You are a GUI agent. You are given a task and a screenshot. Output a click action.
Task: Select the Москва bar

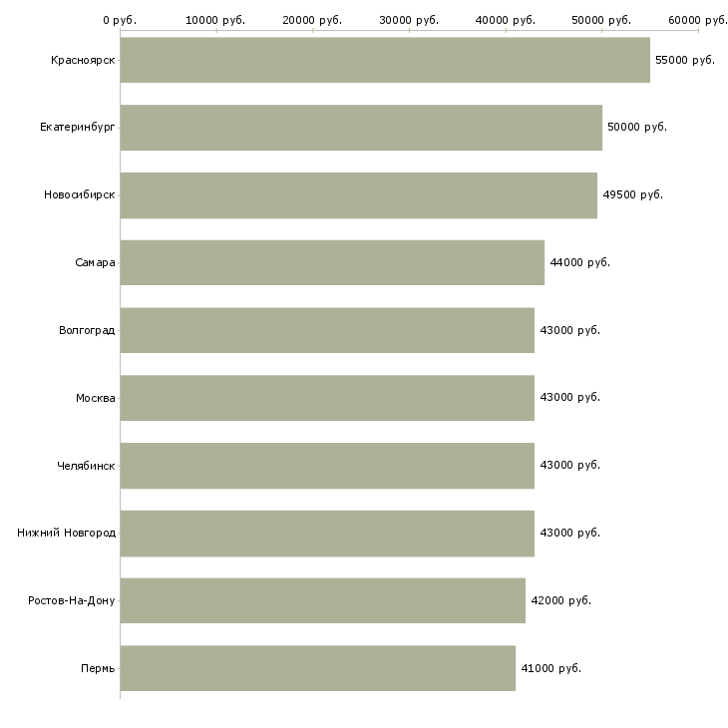327,398
